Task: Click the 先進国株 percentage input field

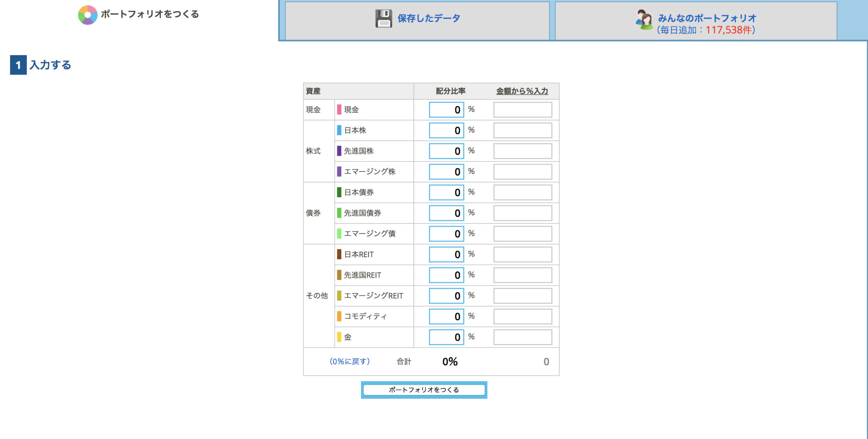Action: [446, 151]
